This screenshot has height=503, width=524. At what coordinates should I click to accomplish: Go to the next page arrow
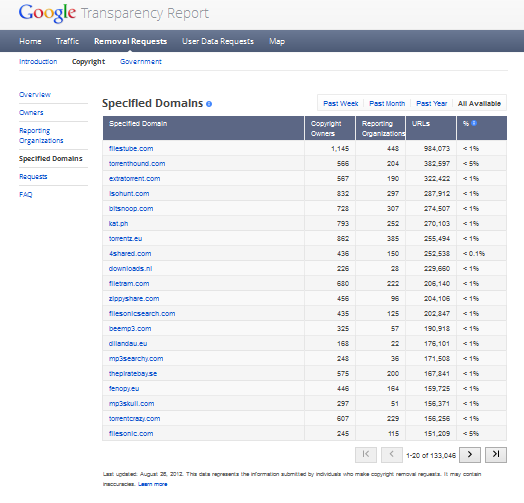click(470, 455)
